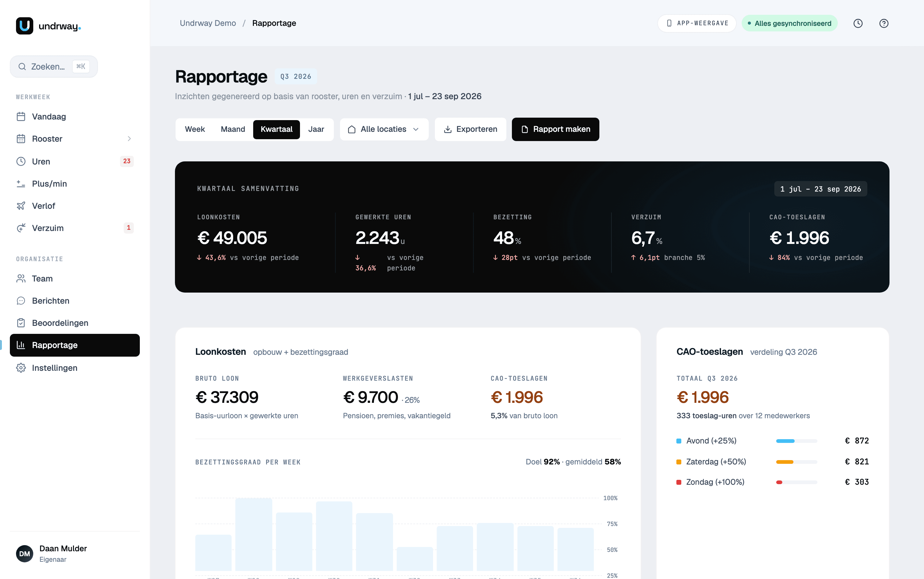
Task: Click the Uren clock icon
Action: [x=21, y=161]
